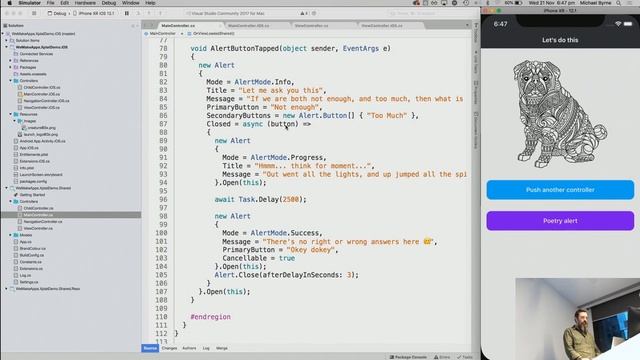Open the Help menu

pyautogui.click(x=150, y=3)
